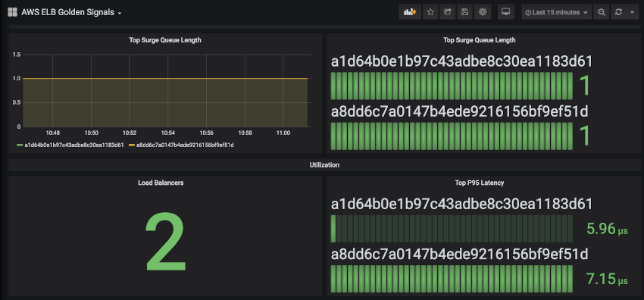Screen dimensions: 644x300
Task: Star this dashboard as favorite
Action: tap(430, 12)
